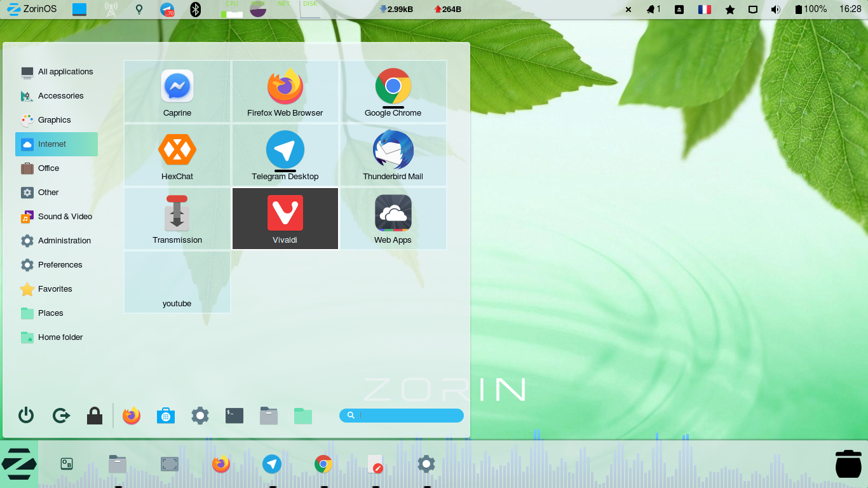Click the OB icon in bottom dock
Image resolution: width=868 pixels, height=488 pixels.
tap(67, 464)
